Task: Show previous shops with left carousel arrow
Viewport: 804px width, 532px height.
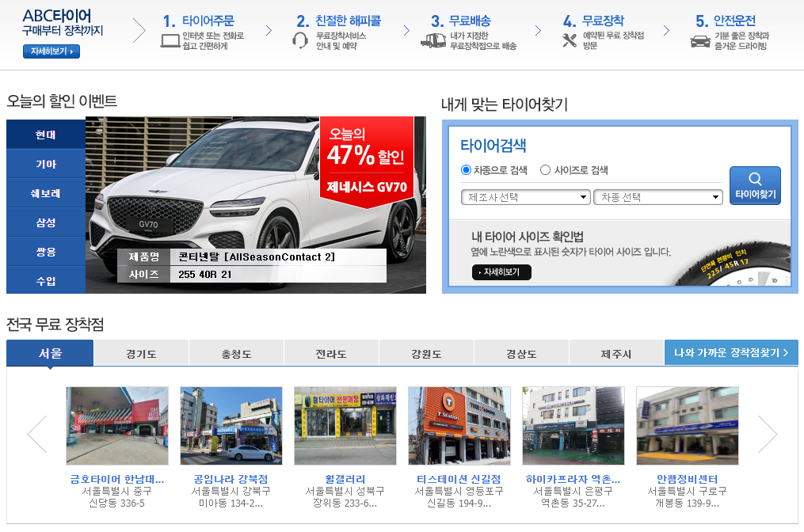Action: pos(37,434)
